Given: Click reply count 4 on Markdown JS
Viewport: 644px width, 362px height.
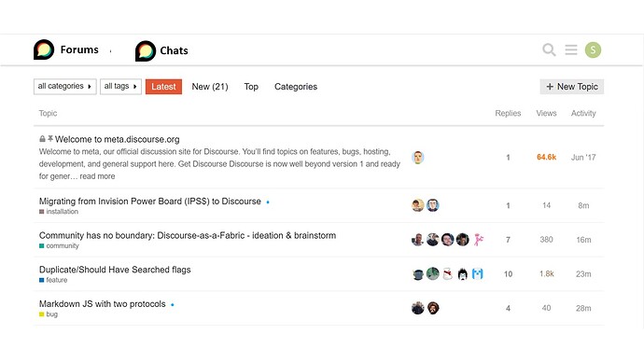Looking at the screenshot, I should (508, 308).
